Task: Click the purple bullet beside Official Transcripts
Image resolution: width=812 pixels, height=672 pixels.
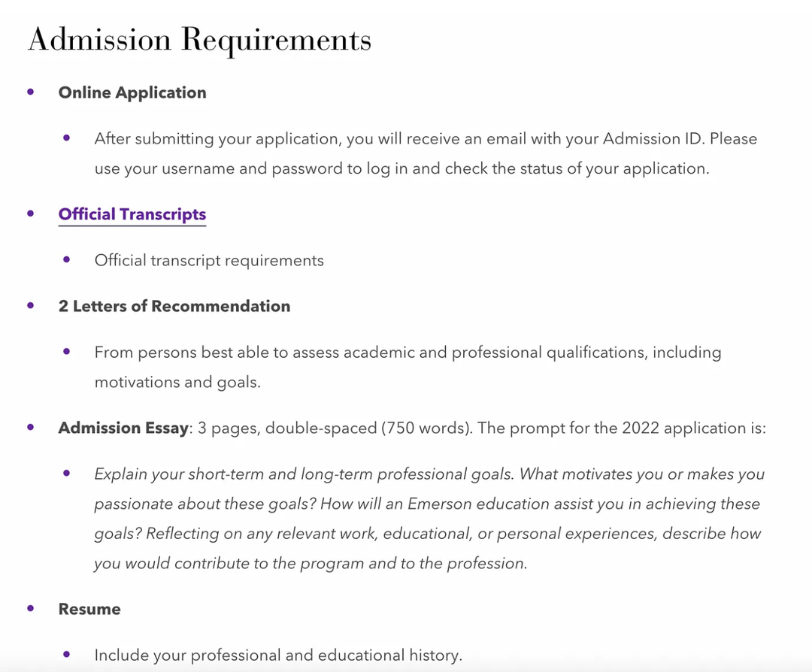Action: 31,213
